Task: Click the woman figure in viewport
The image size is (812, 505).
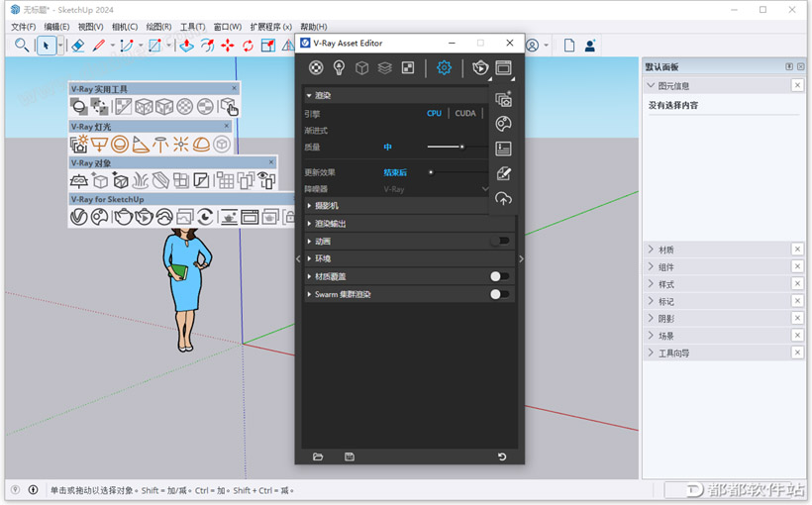Action: (186, 290)
